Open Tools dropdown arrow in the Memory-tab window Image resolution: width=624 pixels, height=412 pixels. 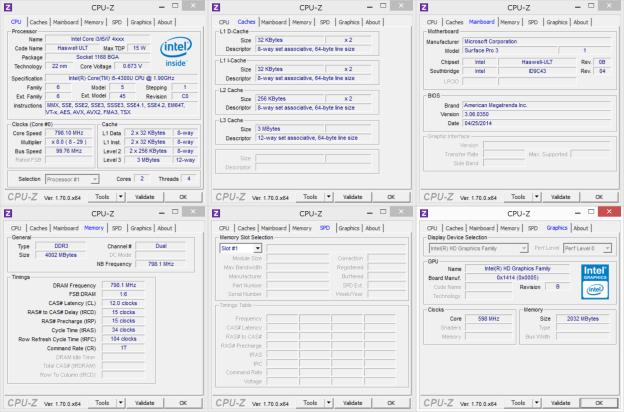pyautogui.click(x=120, y=403)
